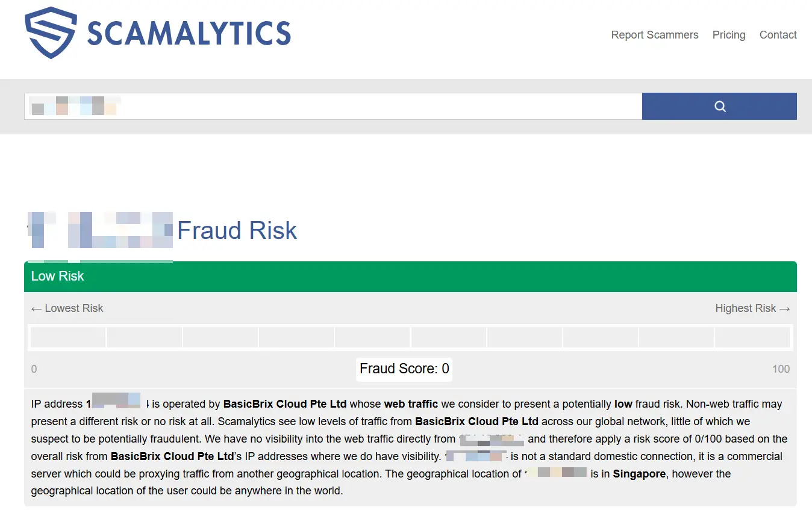Click first bold BasicBrix Cloud Pte Ltd
The height and width of the screenshot is (510, 812).
click(x=285, y=404)
